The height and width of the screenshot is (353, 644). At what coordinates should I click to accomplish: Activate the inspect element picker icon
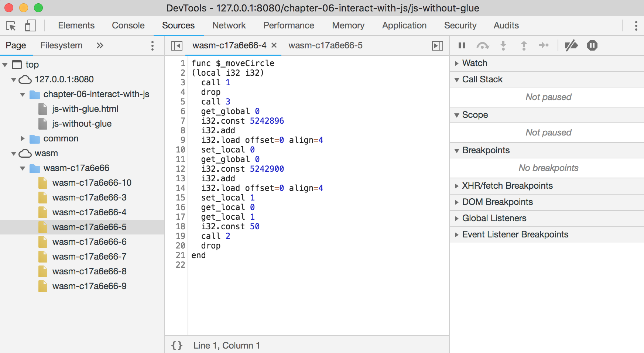[11, 26]
